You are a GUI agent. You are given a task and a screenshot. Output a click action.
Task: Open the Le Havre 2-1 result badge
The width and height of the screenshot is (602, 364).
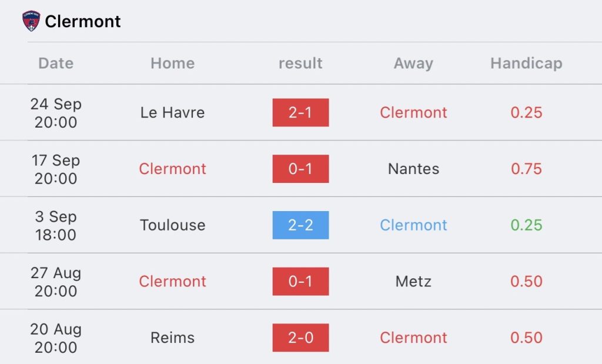(x=300, y=112)
